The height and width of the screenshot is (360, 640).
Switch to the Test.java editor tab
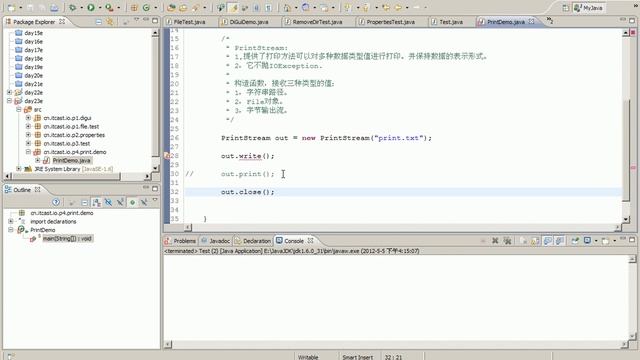click(451, 22)
